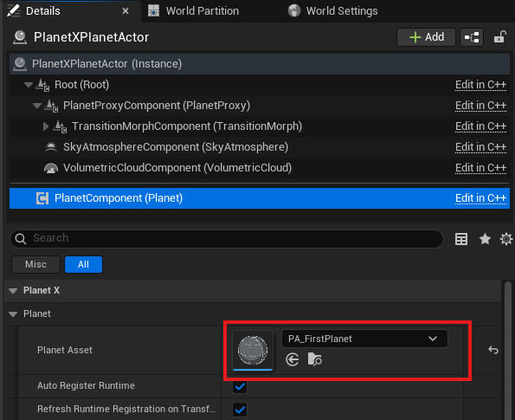Click the PlanetXPlanetActor header actor icon
The width and height of the screenshot is (515, 420).
pyautogui.click(x=20, y=37)
